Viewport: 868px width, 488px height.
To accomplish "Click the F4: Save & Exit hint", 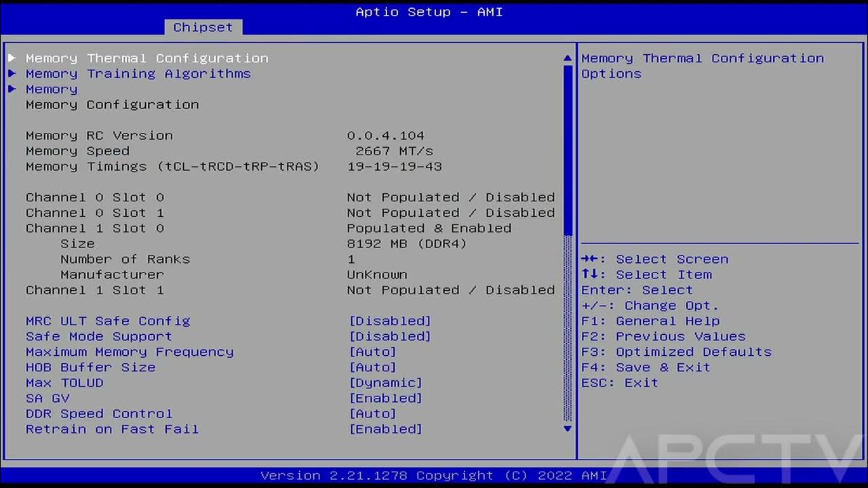I will [646, 368].
